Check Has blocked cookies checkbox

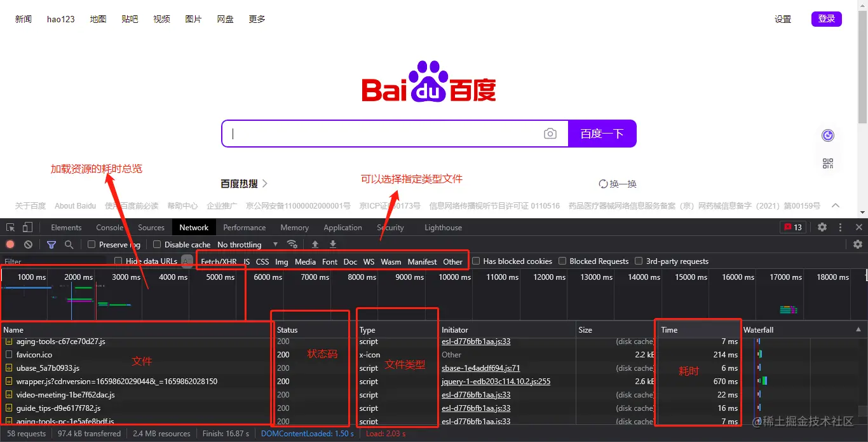(x=476, y=261)
